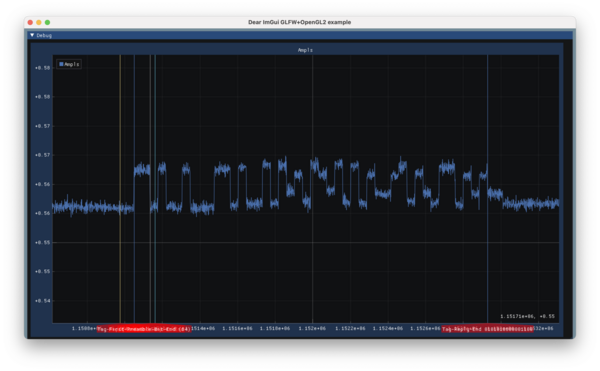The height and width of the screenshot is (371, 600).
Task: Toggle the Ampls series via its legend label
Action: (x=72, y=64)
